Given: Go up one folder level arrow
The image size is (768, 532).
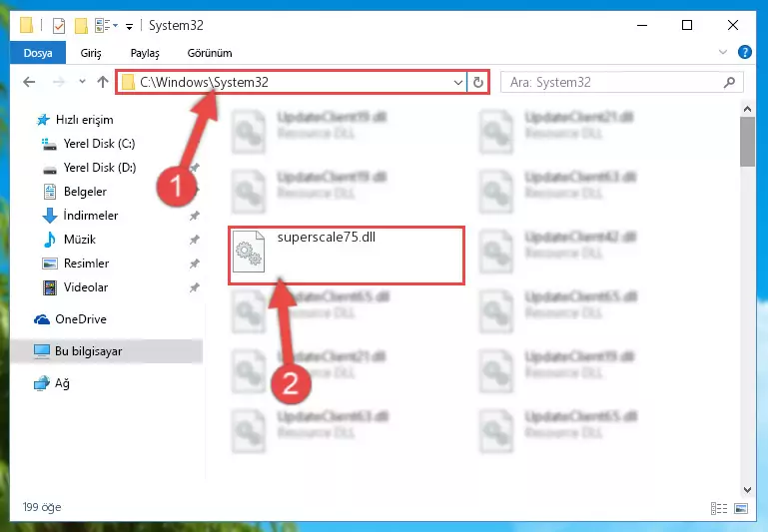Looking at the screenshot, I should pos(103,82).
